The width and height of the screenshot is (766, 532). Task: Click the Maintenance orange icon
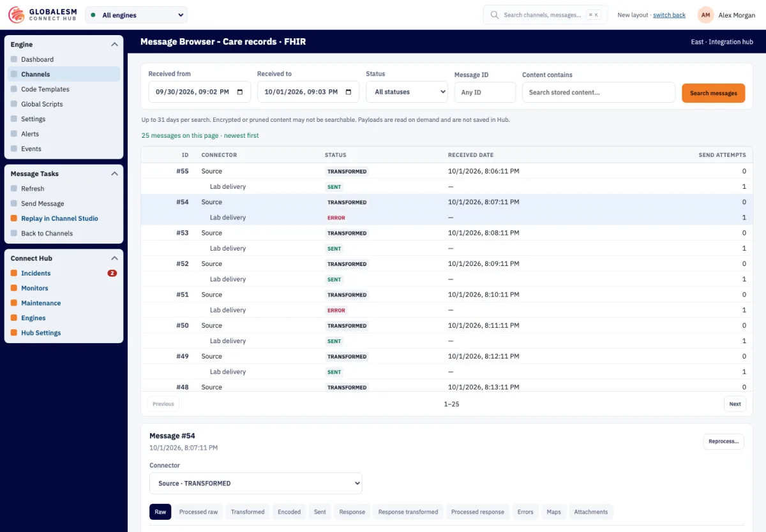click(14, 303)
